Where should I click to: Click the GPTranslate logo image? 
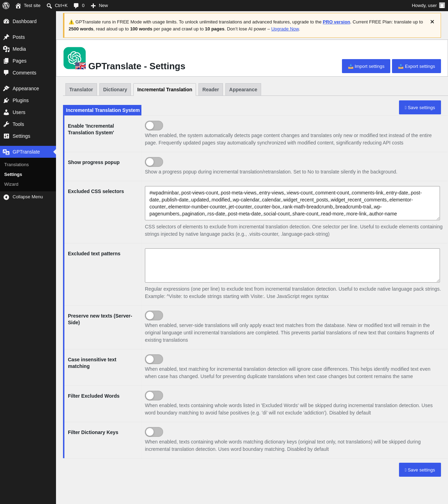click(x=75, y=58)
